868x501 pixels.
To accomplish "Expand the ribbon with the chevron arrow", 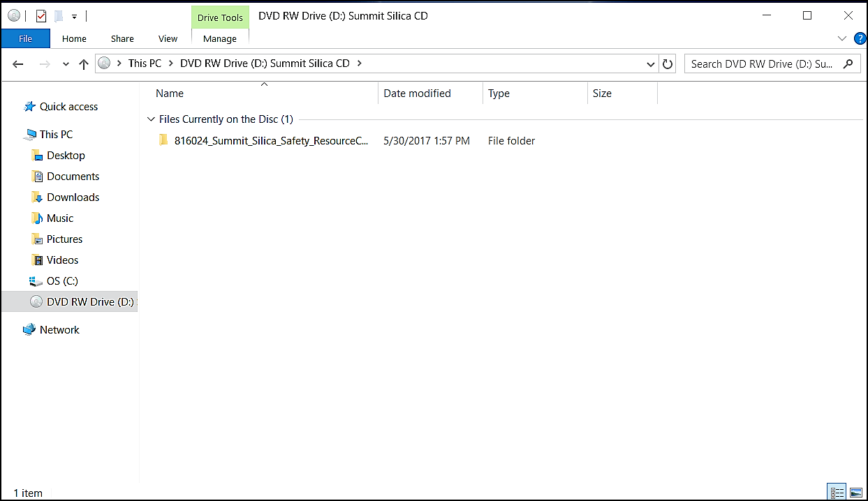I will [841, 38].
